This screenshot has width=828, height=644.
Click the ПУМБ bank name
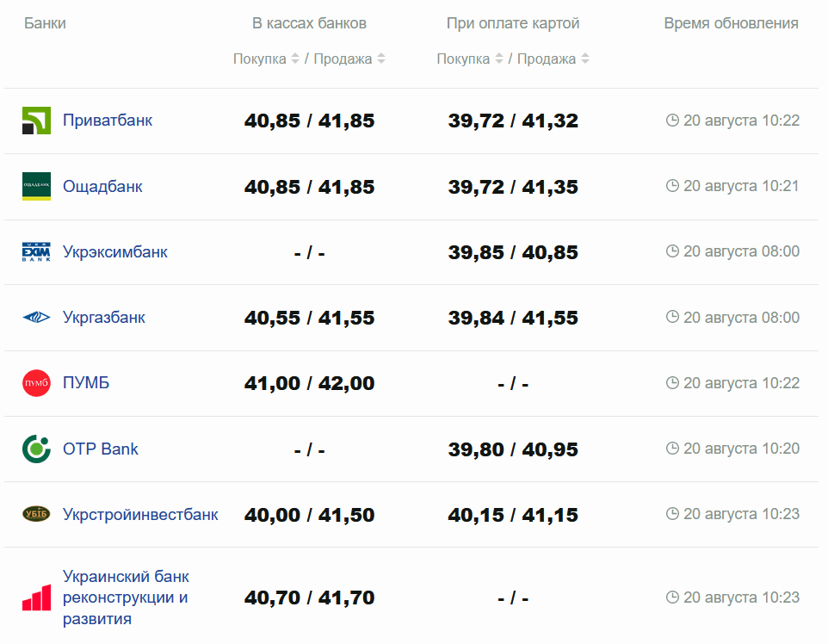86,383
